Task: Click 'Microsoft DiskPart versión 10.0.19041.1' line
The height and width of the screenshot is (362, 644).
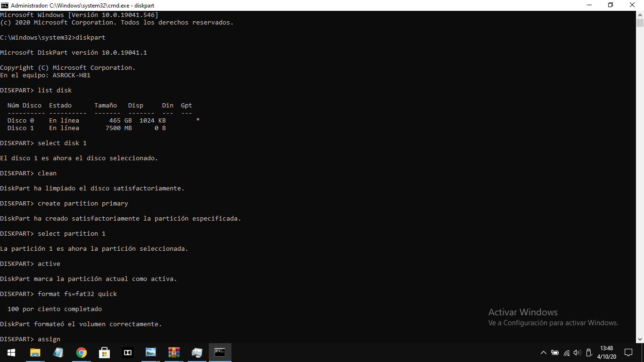Action: tap(74, 52)
